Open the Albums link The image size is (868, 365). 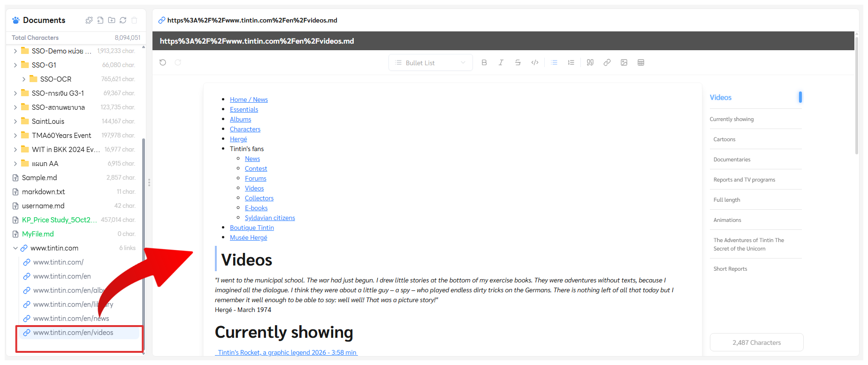point(240,119)
